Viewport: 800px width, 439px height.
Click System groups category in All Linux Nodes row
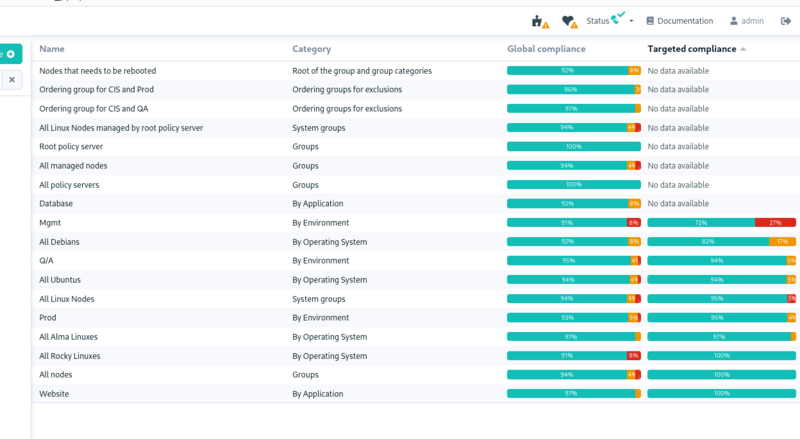318,299
